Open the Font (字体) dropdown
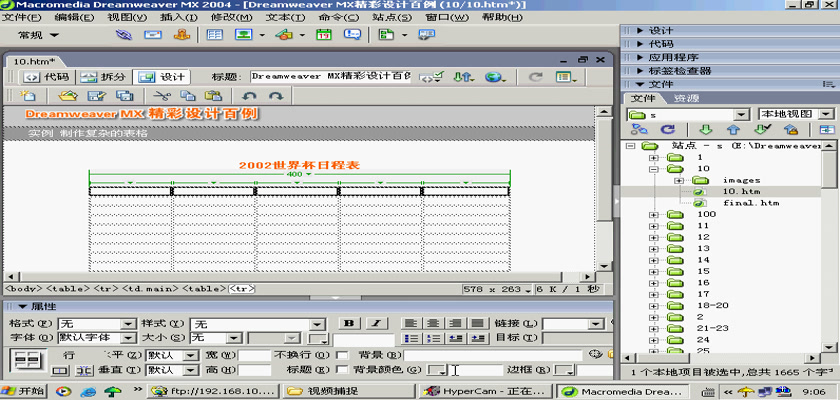Screen dimensions: 840x400 click(x=129, y=338)
